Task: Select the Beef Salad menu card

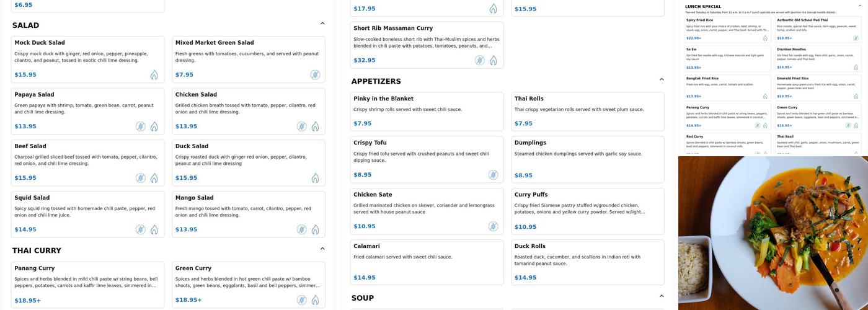Action: point(87,162)
